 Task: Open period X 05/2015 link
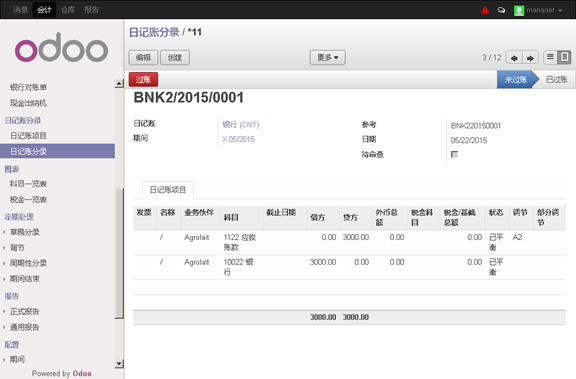click(238, 140)
